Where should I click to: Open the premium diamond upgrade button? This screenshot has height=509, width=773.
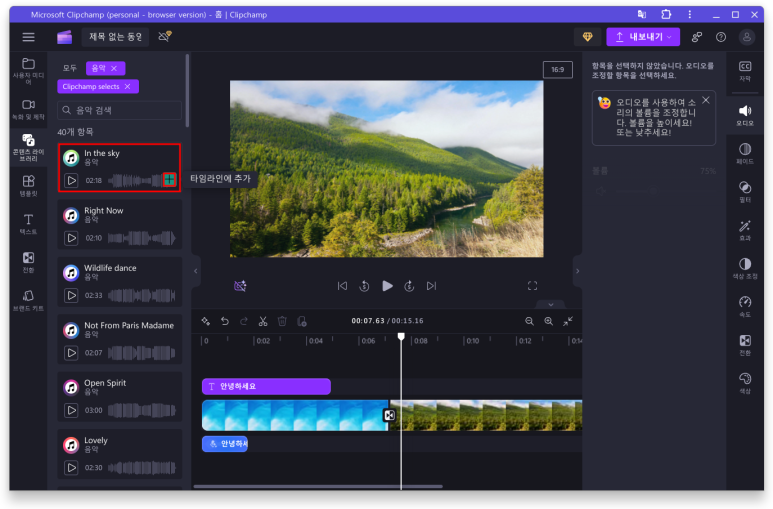(587, 37)
